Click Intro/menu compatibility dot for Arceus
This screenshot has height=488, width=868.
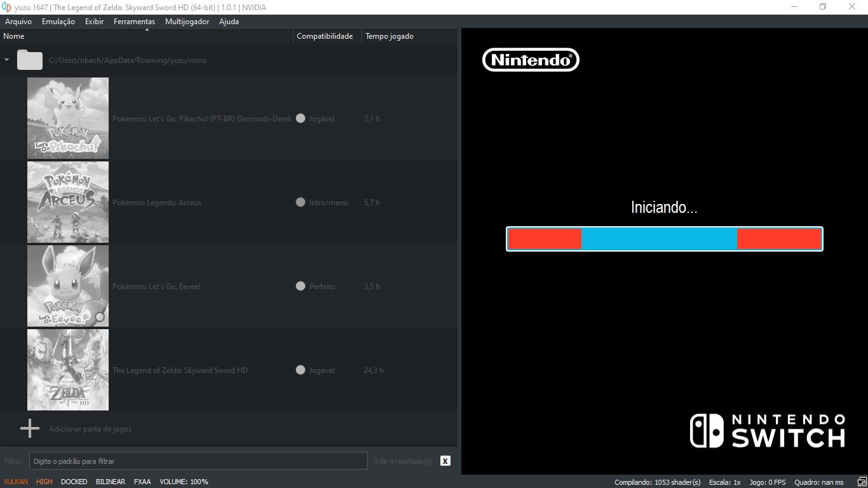[301, 202]
